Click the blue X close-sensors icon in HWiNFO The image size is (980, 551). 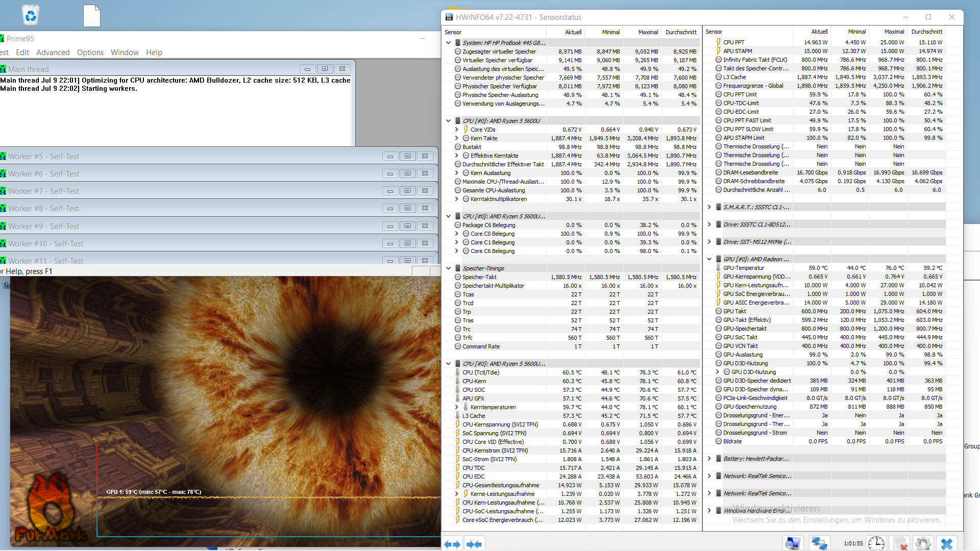tap(947, 543)
